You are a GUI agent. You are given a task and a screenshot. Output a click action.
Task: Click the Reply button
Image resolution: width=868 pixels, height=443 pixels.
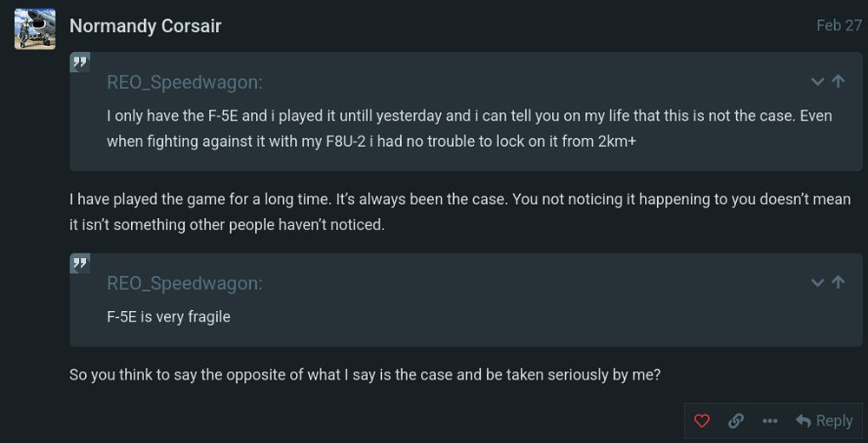825,420
